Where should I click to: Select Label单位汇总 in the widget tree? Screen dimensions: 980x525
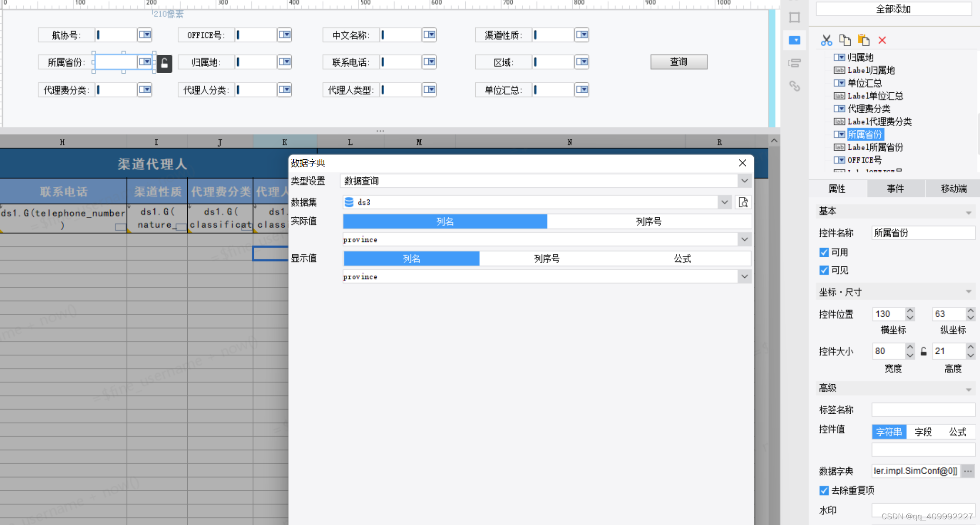pyautogui.click(x=875, y=96)
